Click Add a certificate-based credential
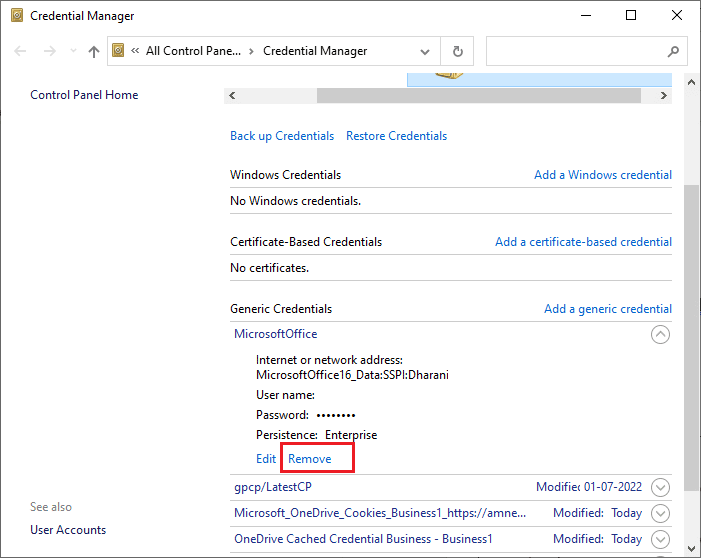This screenshot has height=558, width=701. point(583,242)
